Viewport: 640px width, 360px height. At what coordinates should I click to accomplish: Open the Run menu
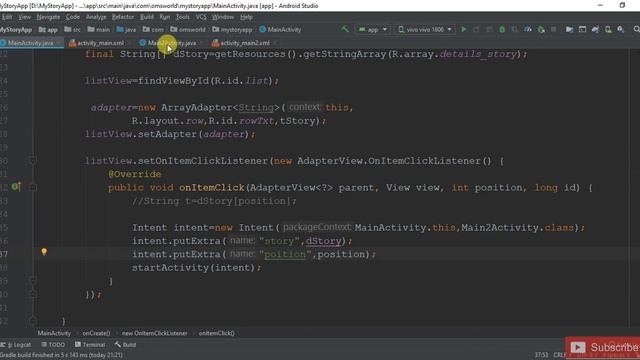tap(165, 17)
